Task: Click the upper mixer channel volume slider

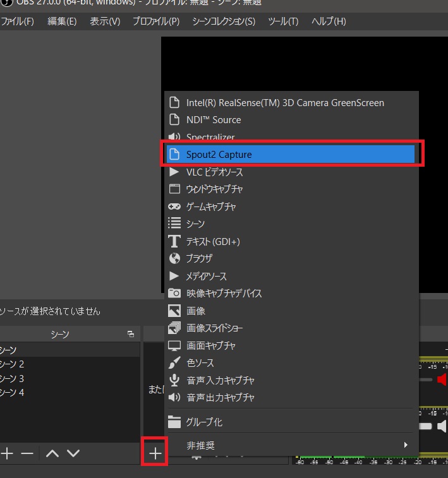Action: (426, 379)
